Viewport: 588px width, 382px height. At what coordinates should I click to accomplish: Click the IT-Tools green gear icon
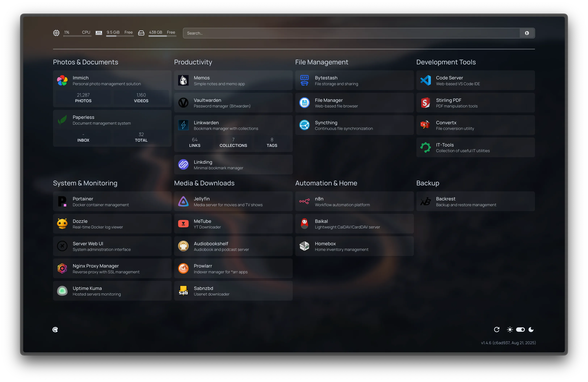(425, 148)
